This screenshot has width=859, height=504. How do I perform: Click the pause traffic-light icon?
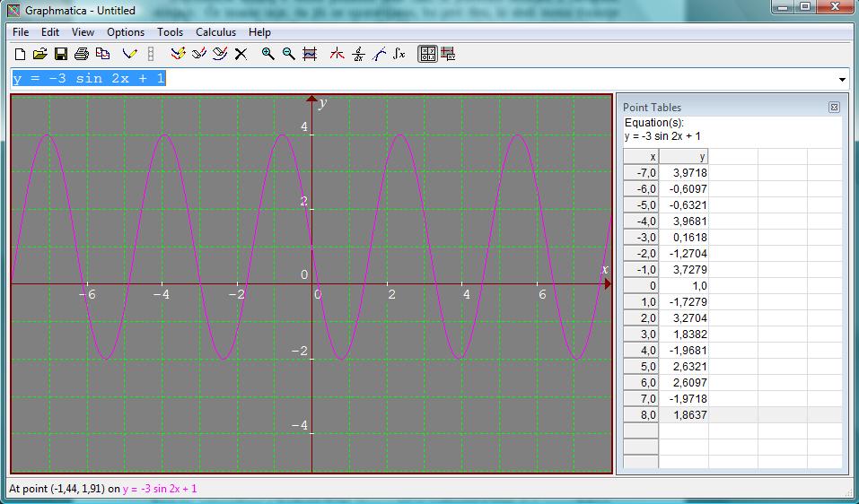point(151,54)
